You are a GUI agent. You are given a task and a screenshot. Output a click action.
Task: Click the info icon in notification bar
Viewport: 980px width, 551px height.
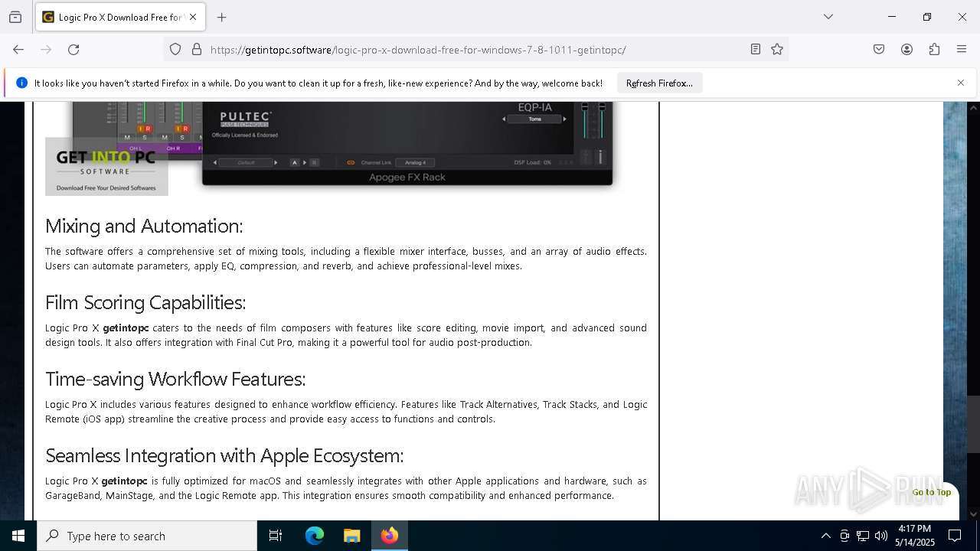tap(21, 83)
